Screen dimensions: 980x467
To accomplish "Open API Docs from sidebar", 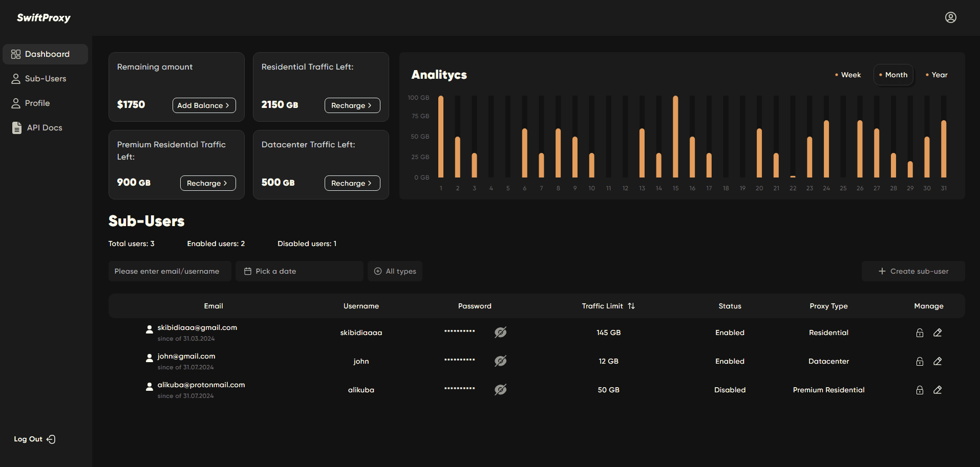I will click(45, 128).
